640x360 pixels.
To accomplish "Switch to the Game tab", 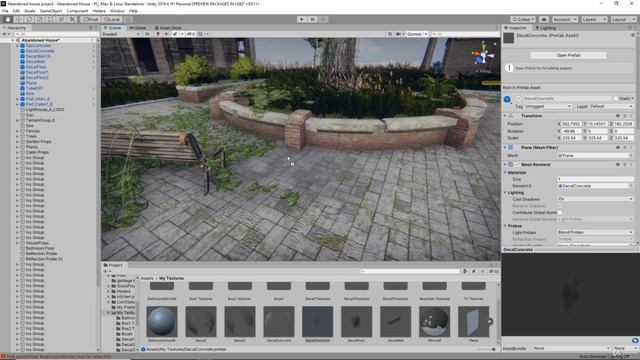I will coord(138,28).
